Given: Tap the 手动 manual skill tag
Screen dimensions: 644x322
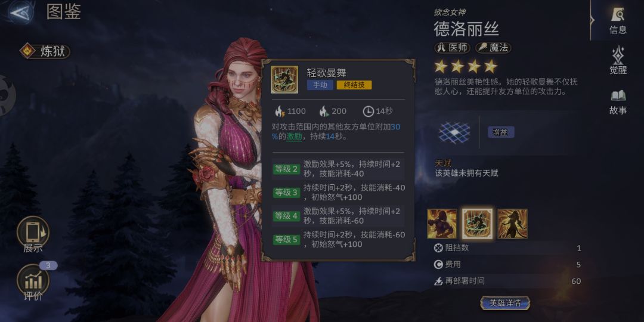Looking at the screenshot, I should 320,85.
